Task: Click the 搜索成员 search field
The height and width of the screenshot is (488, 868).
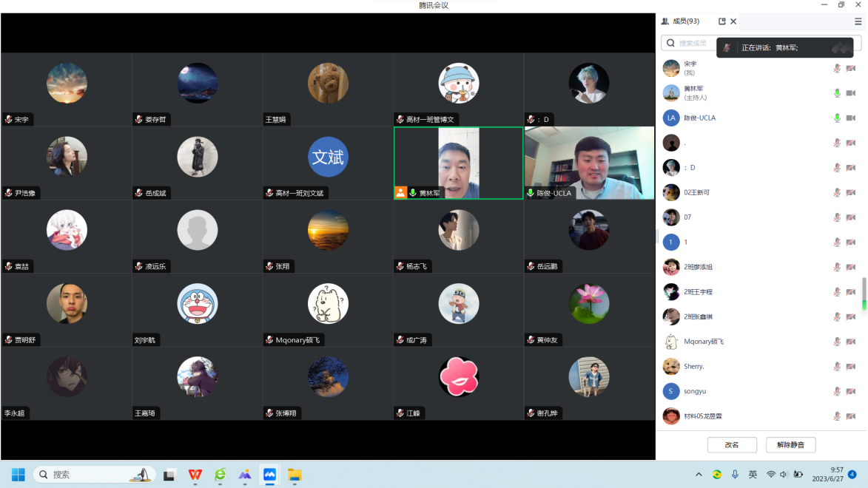Action: tap(688, 44)
